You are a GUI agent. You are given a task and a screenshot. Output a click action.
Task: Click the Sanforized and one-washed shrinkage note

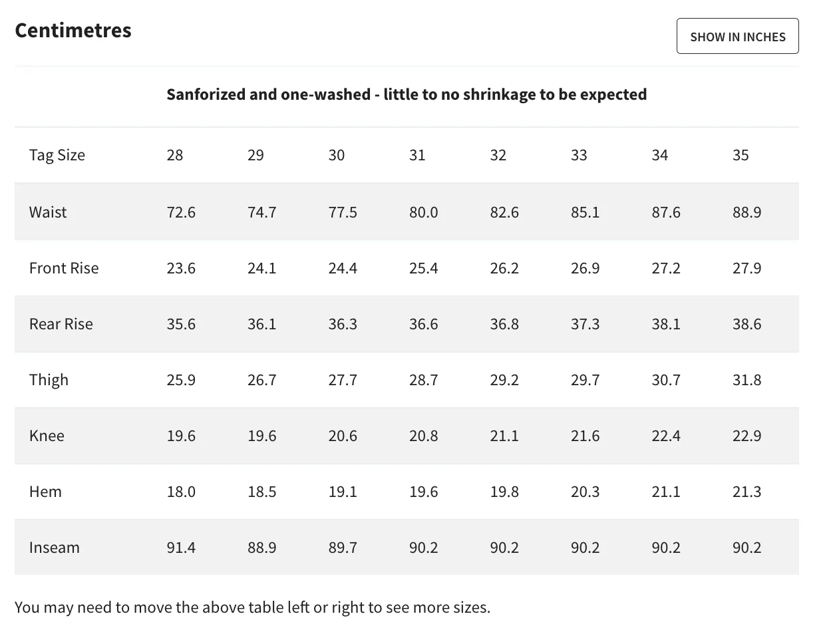point(407,94)
